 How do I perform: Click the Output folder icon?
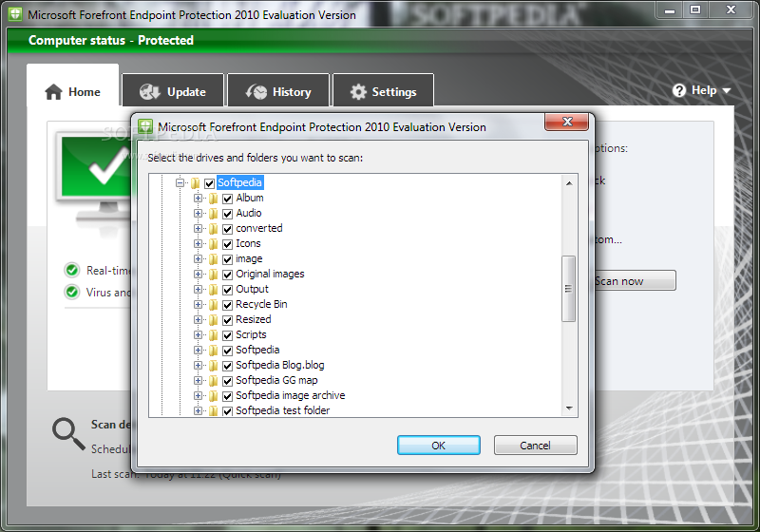pos(213,289)
